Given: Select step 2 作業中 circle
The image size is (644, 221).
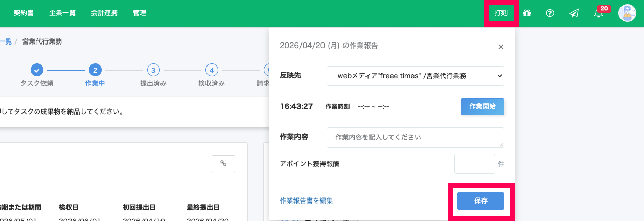Looking at the screenshot, I should pos(95,70).
